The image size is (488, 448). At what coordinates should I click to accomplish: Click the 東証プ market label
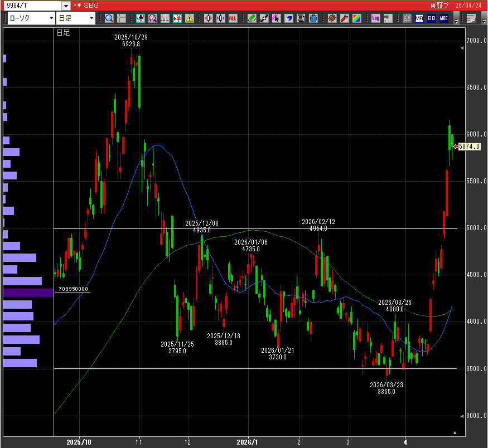[439, 6]
